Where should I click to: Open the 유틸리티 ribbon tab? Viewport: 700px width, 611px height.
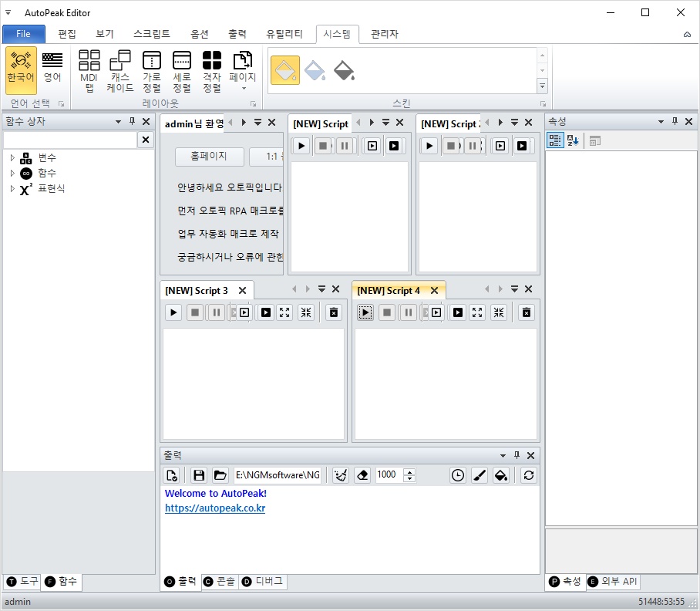(284, 34)
